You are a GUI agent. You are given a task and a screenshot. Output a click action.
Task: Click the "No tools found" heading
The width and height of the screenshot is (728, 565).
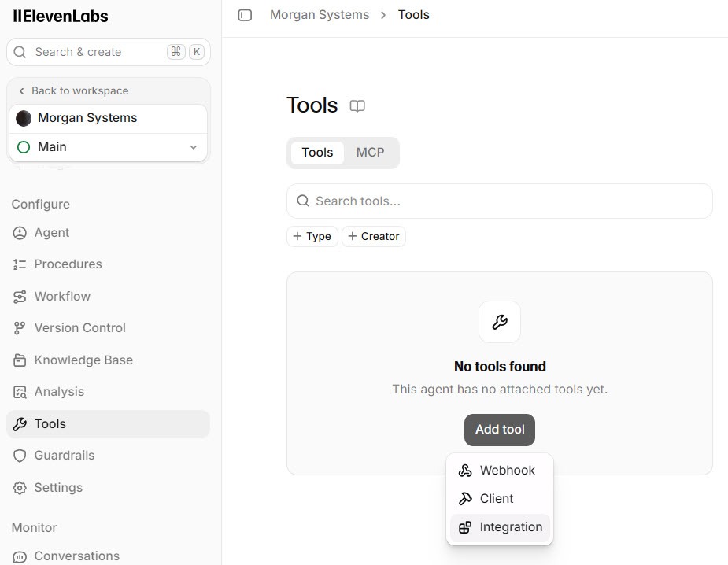(x=500, y=367)
